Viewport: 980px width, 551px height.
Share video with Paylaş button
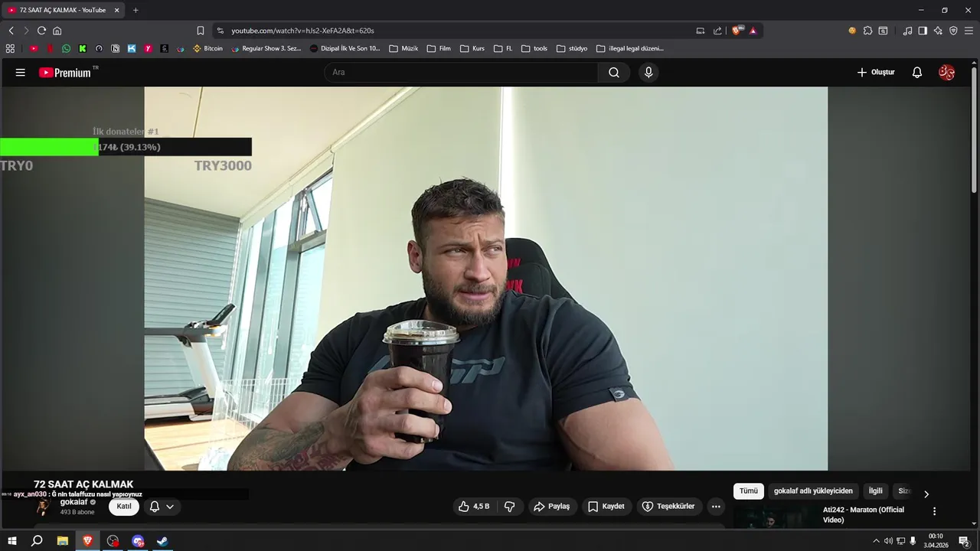(552, 507)
